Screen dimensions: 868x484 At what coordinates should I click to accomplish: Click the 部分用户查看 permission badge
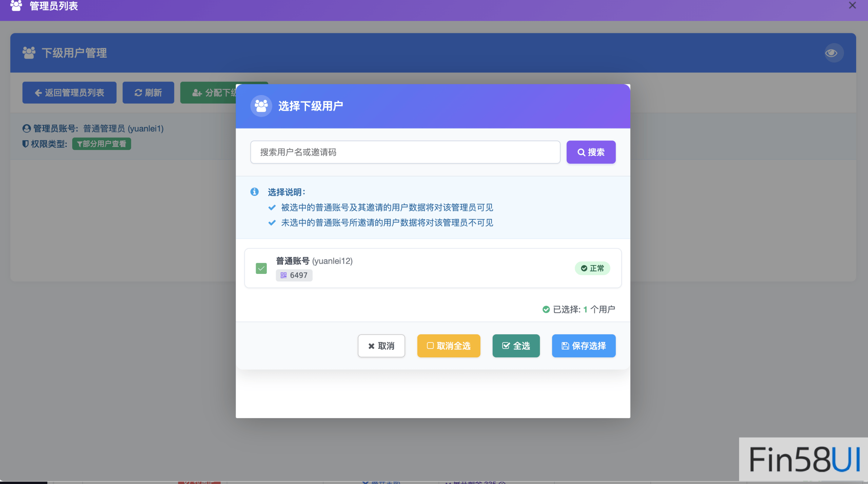pos(101,144)
